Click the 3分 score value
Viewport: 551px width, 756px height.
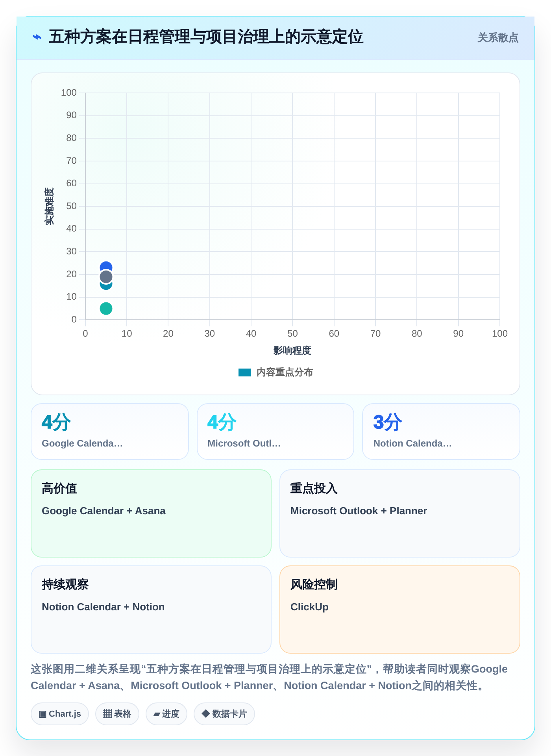click(x=388, y=422)
